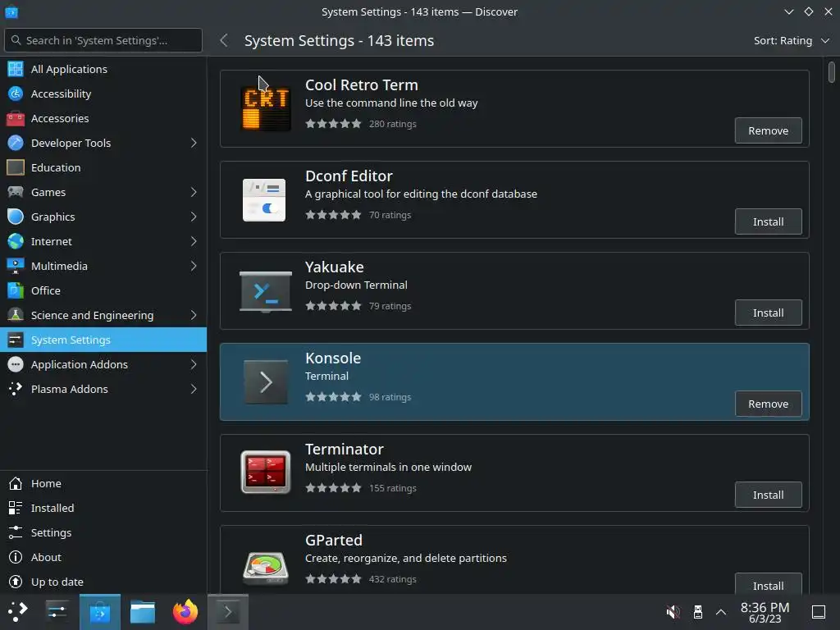Viewport: 840px width, 630px height.
Task: Click the Developer Tools category icon
Action: pos(16,143)
